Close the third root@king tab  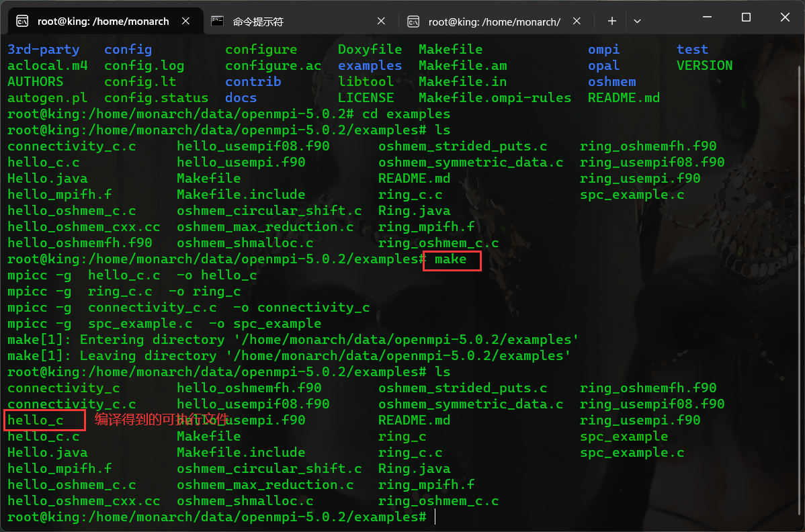tap(577, 21)
